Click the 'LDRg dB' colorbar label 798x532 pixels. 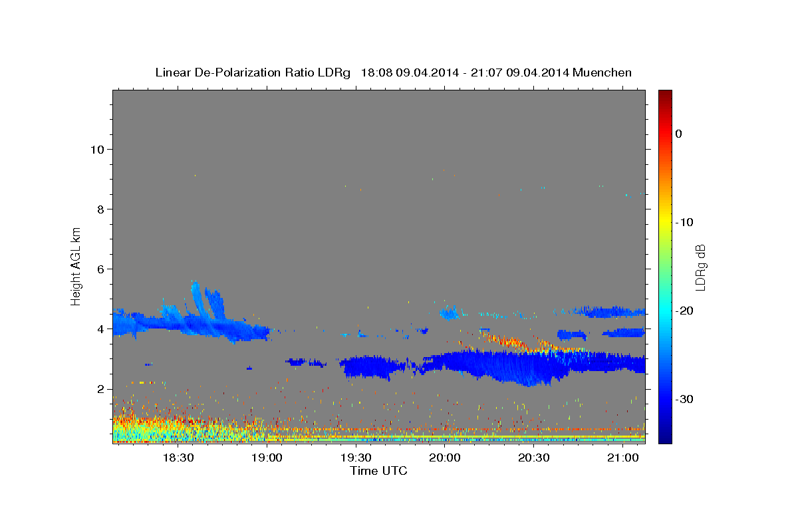tap(700, 267)
